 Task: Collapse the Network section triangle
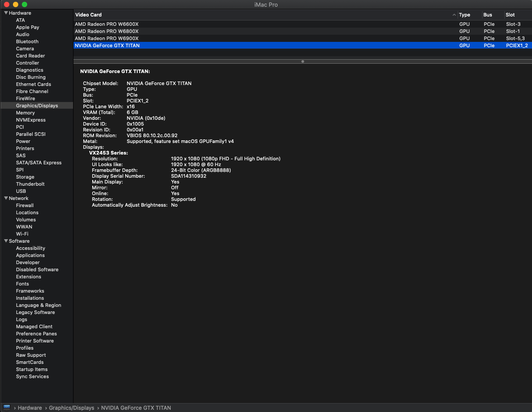point(6,198)
